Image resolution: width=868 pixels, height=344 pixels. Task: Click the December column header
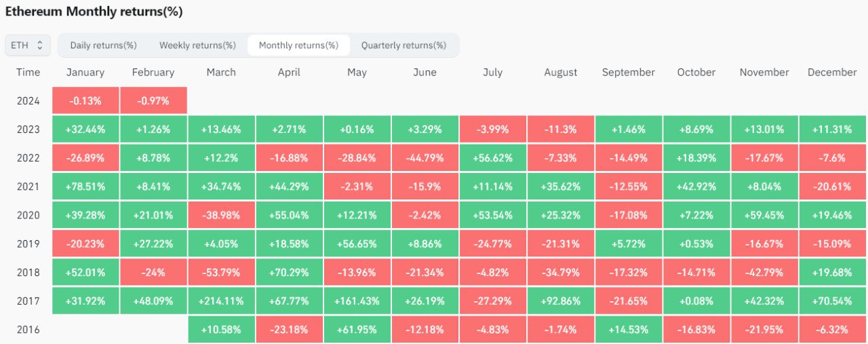tap(832, 73)
